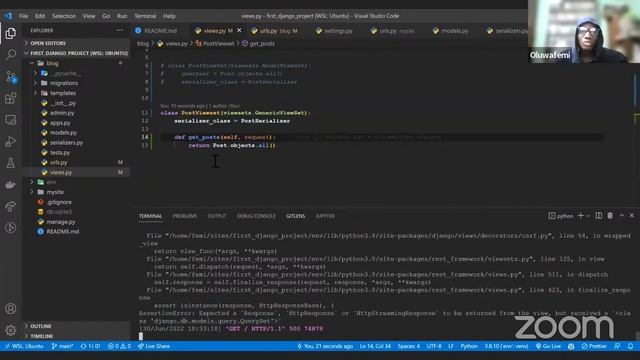
Task: Open the Testing flask view
Action: 11,163
